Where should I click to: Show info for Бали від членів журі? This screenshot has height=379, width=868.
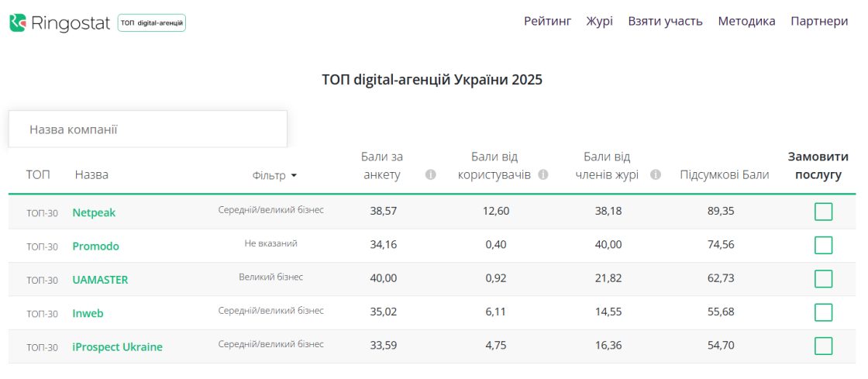pos(656,175)
